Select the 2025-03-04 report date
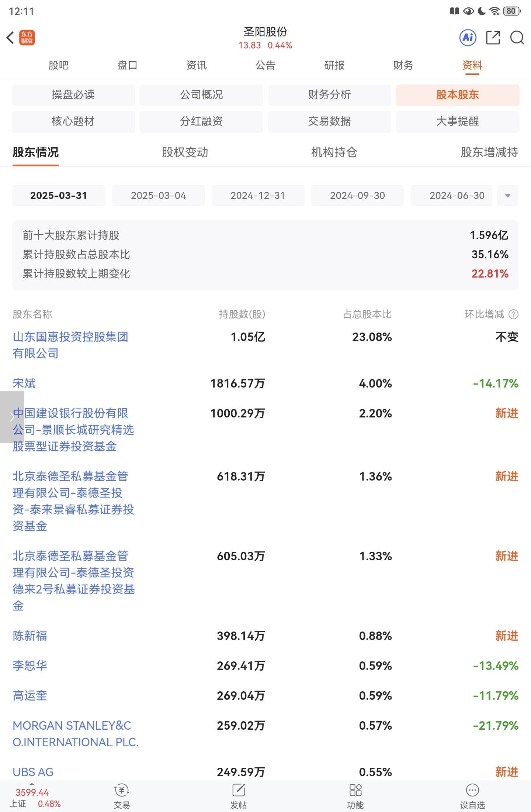 tap(159, 196)
